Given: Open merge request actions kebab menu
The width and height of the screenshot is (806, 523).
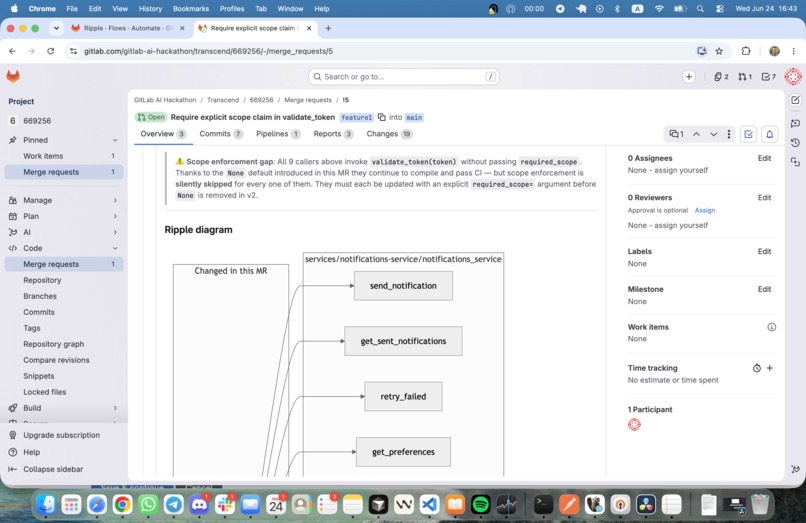Looking at the screenshot, I should [728, 134].
